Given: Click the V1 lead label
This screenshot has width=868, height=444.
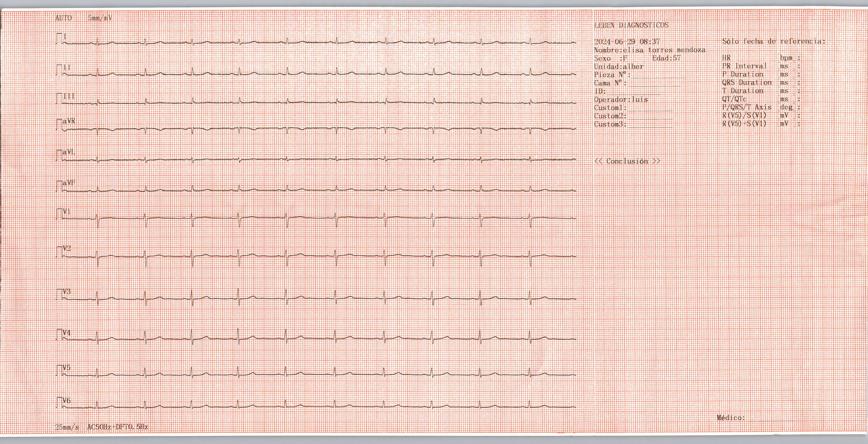Looking at the screenshot, I should click(67, 211).
